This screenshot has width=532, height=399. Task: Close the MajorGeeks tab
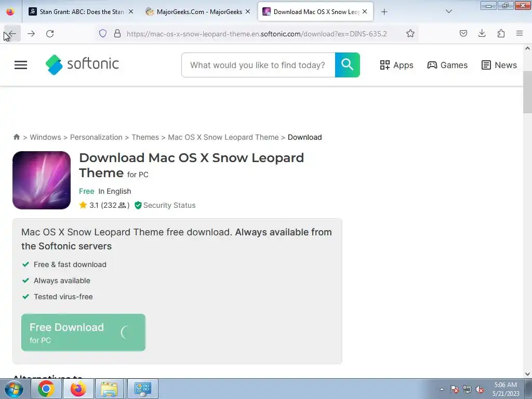248,11
